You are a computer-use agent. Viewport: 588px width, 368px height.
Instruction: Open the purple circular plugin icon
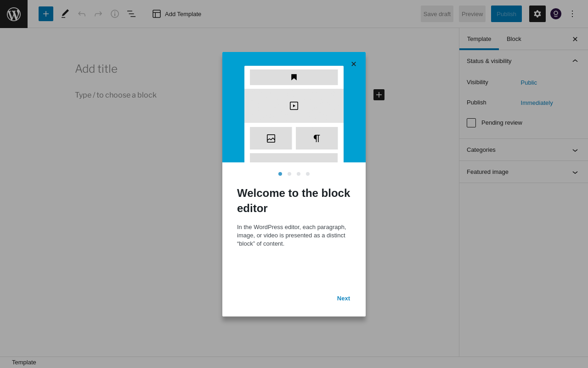pos(556,14)
